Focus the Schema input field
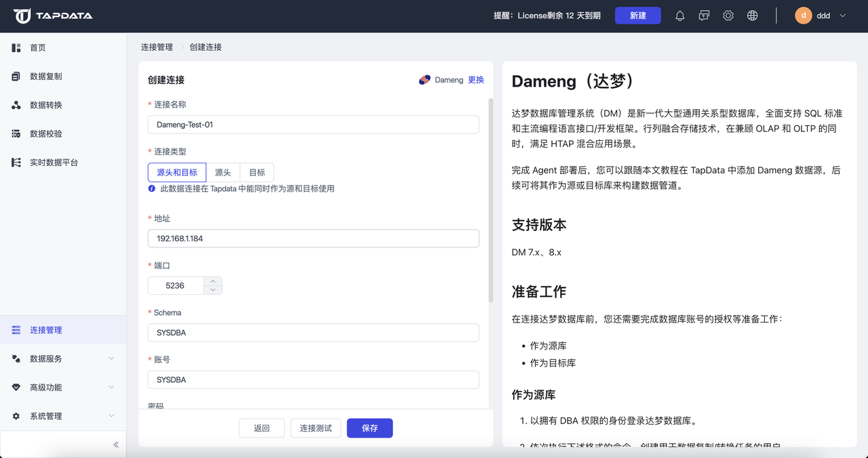This screenshot has height=458, width=868. [313, 333]
